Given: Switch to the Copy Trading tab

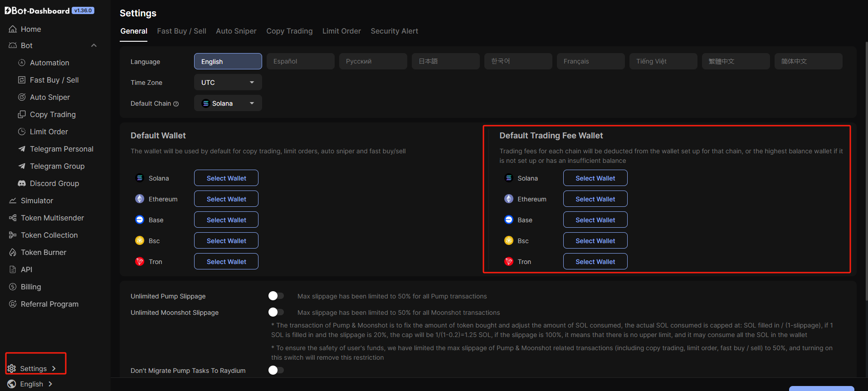Looking at the screenshot, I should pyautogui.click(x=289, y=31).
